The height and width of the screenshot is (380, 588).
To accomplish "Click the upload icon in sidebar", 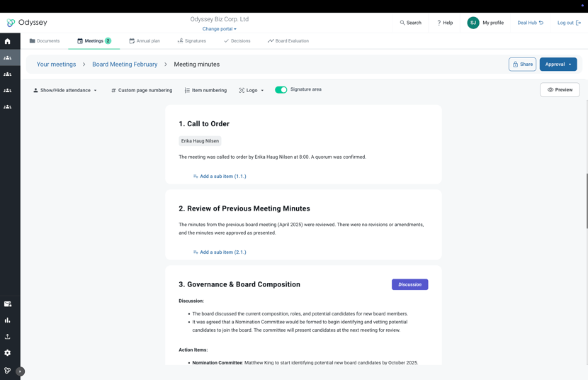I will click(8, 337).
